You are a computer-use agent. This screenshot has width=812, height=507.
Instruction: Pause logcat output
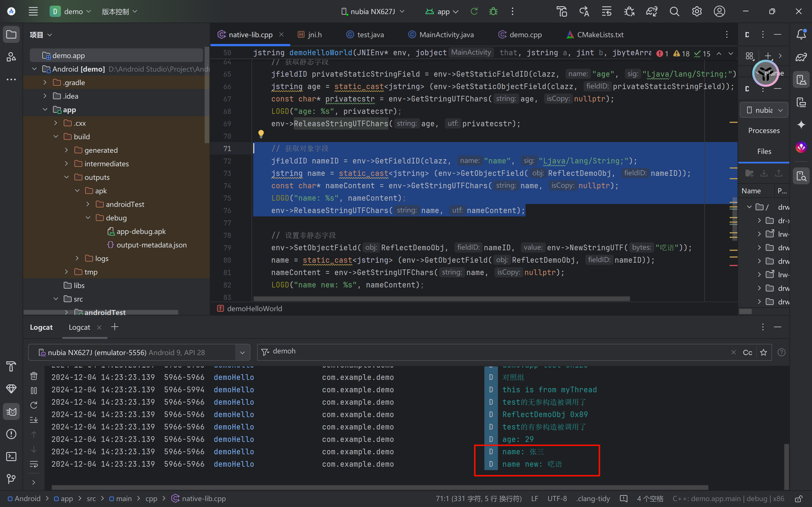(34, 391)
